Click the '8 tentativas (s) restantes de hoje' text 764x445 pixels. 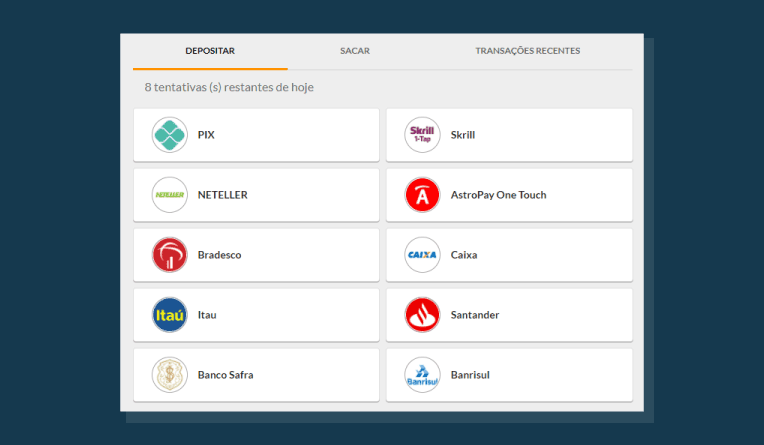pos(229,87)
